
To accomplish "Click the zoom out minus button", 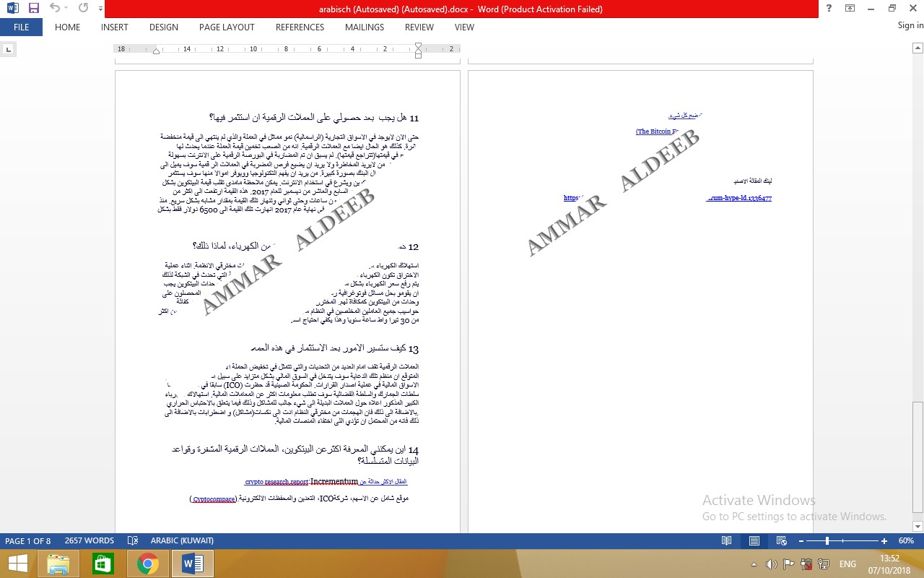I will tap(801, 541).
